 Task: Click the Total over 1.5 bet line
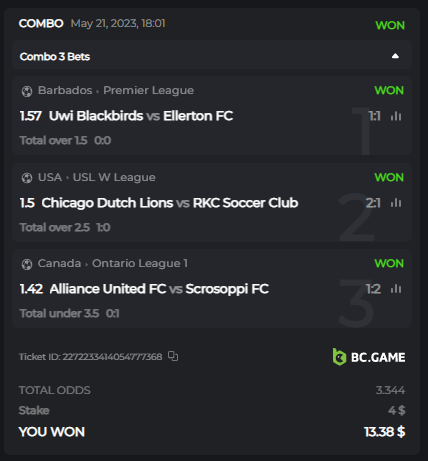[53, 140]
